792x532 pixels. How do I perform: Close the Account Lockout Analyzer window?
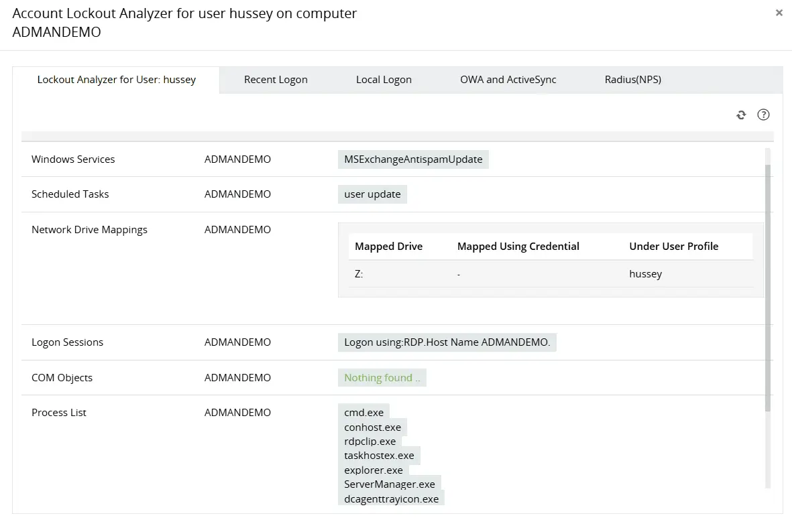(779, 13)
